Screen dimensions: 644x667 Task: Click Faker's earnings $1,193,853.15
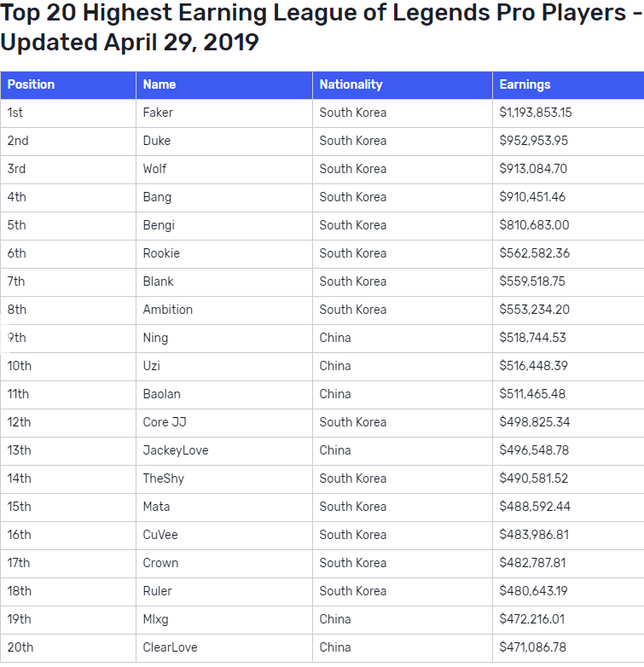535,113
